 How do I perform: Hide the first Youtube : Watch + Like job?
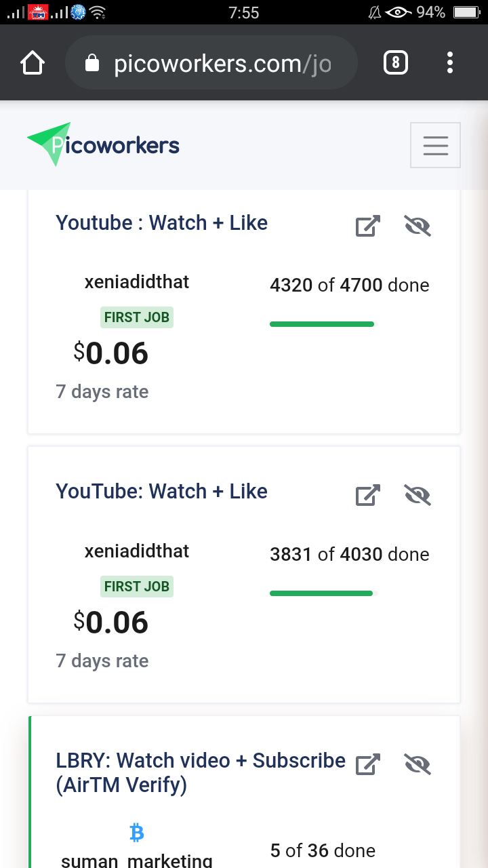click(x=418, y=226)
